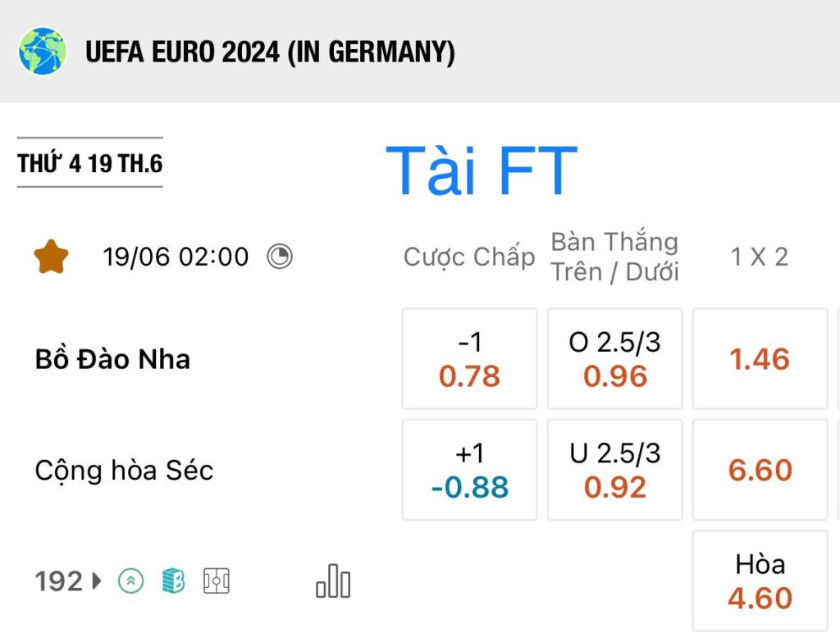Select the THỨ 4 19 TH.6 date tab
This screenshot has height=642, width=840.
pos(90,163)
